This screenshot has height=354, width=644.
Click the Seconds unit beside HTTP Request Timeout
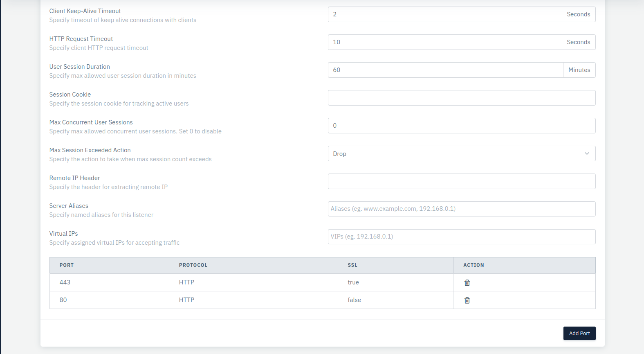click(579, 42)
